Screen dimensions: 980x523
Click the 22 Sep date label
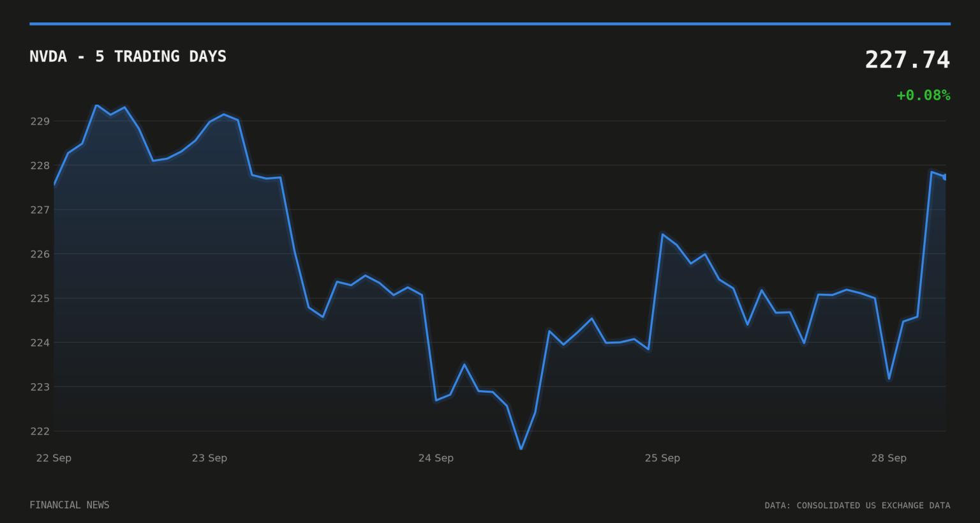point(54,458)
